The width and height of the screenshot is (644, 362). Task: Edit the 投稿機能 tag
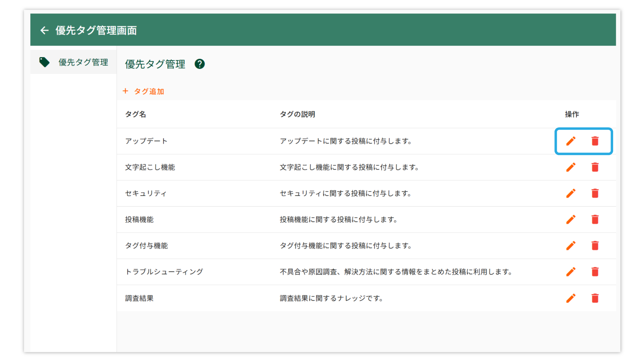point(571,220)
